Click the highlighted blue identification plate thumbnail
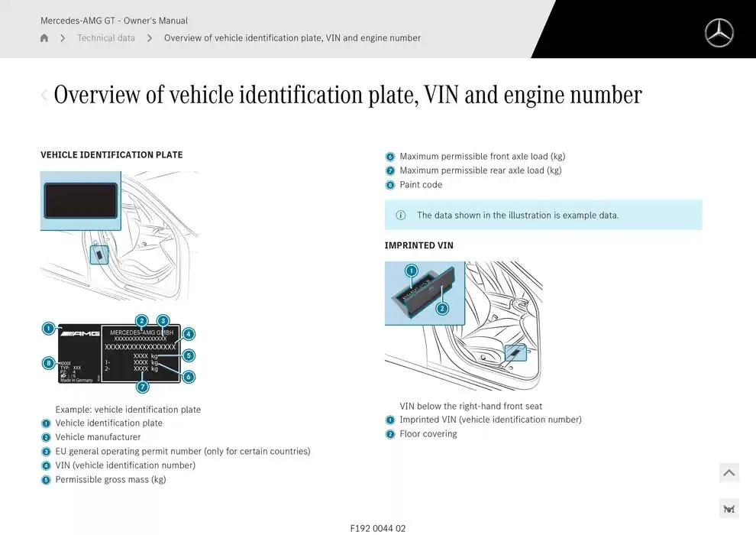The image size is (756, 535). click(x=80, y=200)
